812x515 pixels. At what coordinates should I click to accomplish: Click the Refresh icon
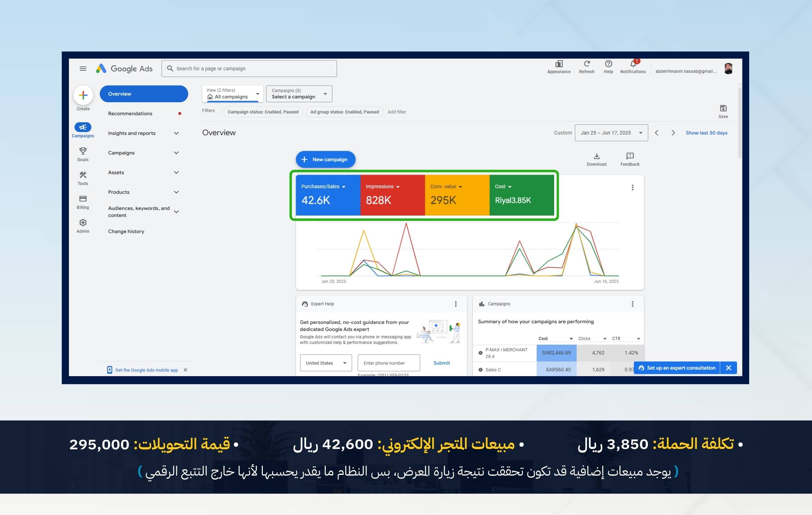coord(586,64)
